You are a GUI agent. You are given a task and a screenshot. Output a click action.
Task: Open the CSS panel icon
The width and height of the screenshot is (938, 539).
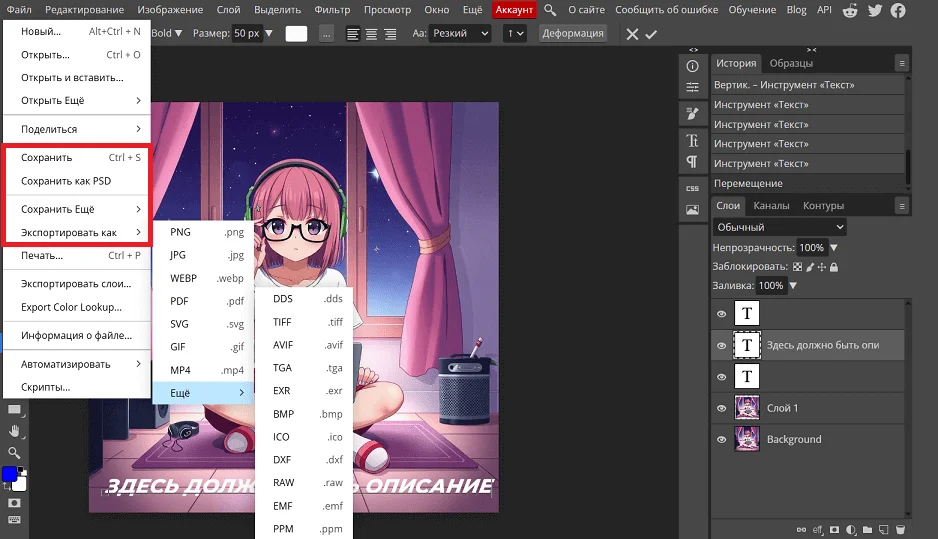[692, 188]
